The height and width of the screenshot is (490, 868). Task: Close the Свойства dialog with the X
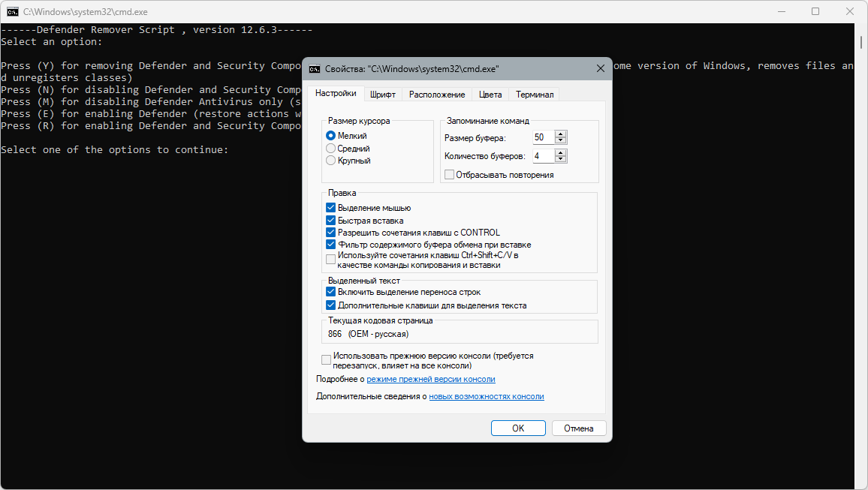[x=601, y=68]
